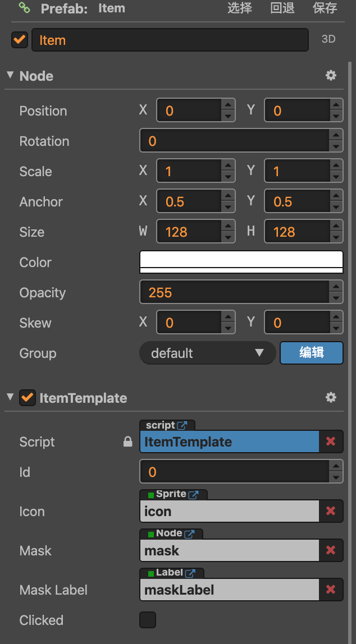Open the ItemTemplate component gear menu

(x=331, y=397)
